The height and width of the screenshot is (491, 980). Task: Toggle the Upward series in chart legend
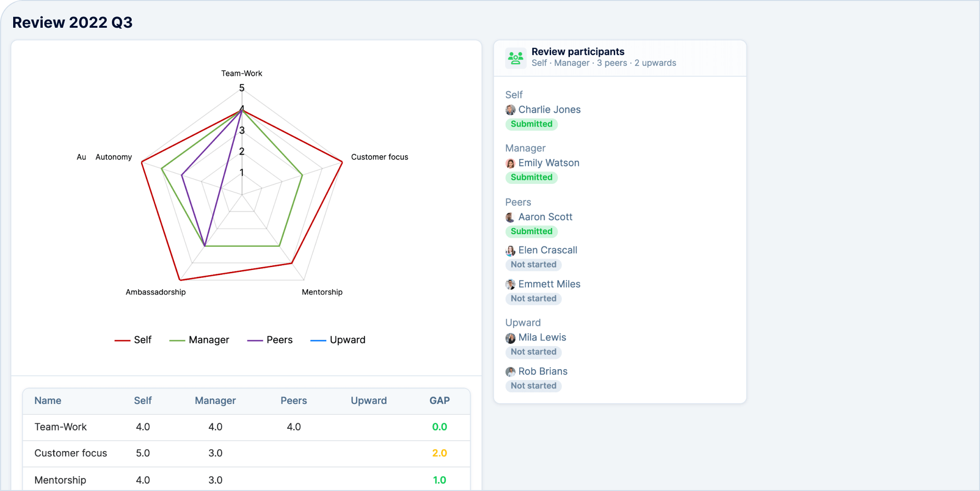pos(338,340)
